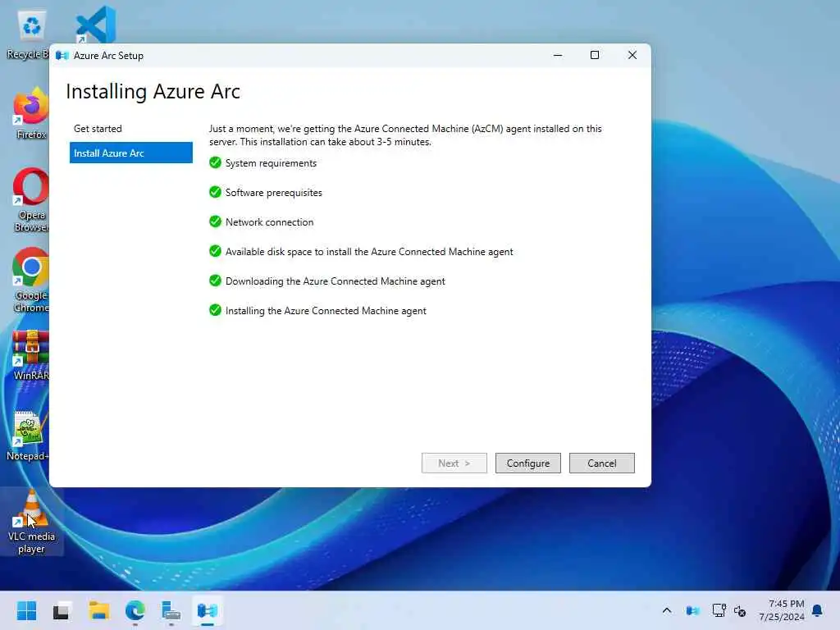This screenshot has height=630, width=840.
Task: Select the Get started step
Action: 98,129
